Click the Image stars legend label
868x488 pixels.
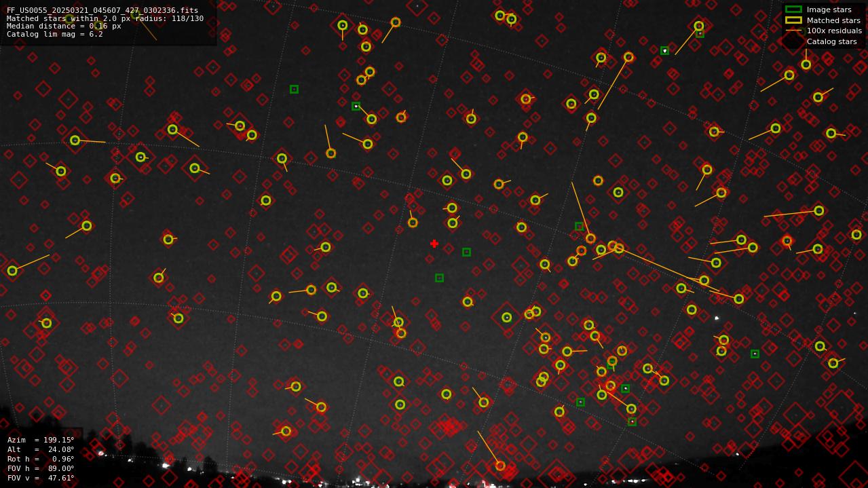[829, 10]
